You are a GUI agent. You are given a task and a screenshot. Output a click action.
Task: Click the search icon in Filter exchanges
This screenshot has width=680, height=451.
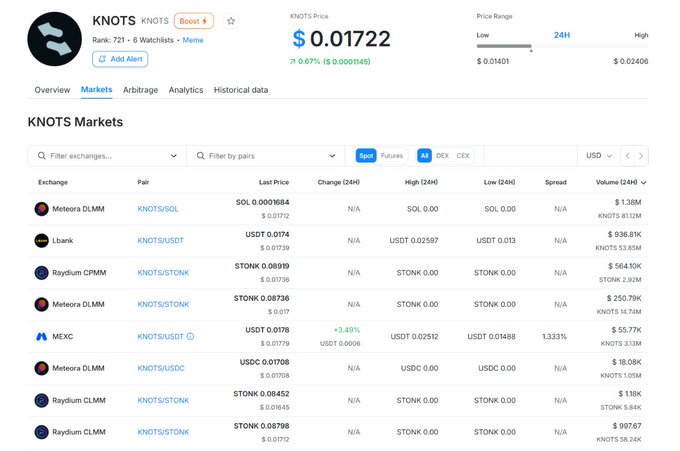click(42, 156)
